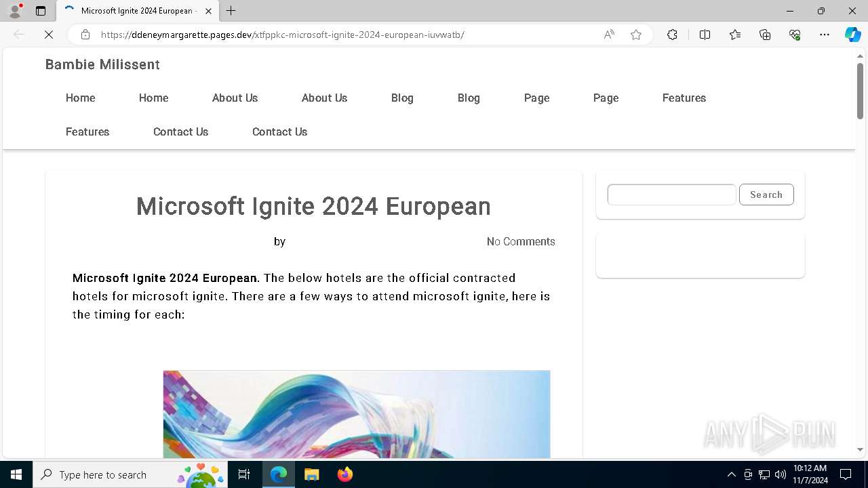Select the Microsoft Ignite 2024 European tab
868x488 pixels.
(x=138, y=11)
